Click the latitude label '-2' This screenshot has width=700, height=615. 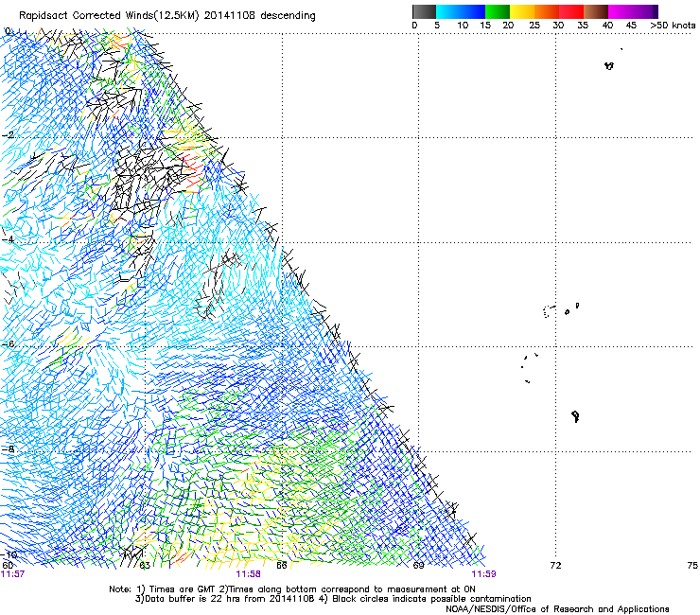tap(9, 135)
